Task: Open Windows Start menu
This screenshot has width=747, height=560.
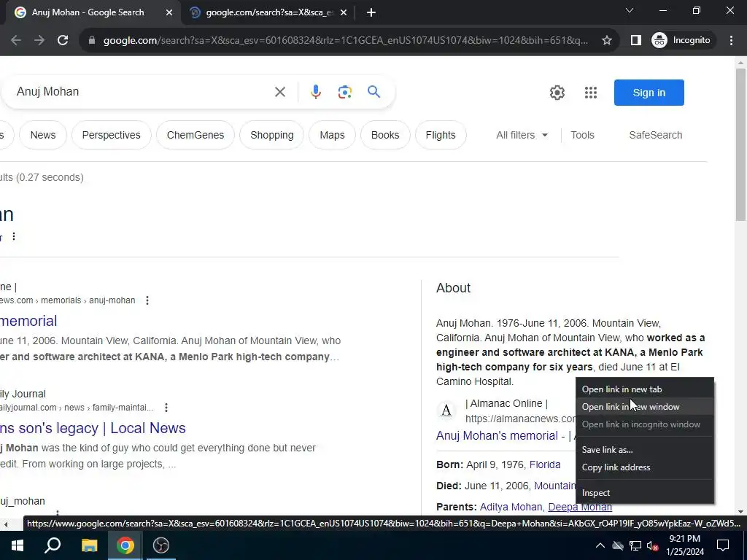Action: tap(18, 545)
